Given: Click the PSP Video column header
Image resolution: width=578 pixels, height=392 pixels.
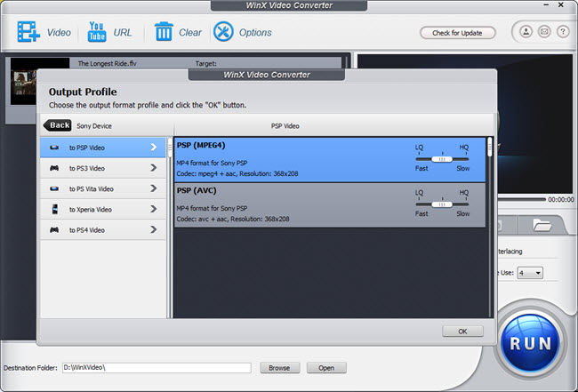Looking at the screenshot, I should pos(285,126).
